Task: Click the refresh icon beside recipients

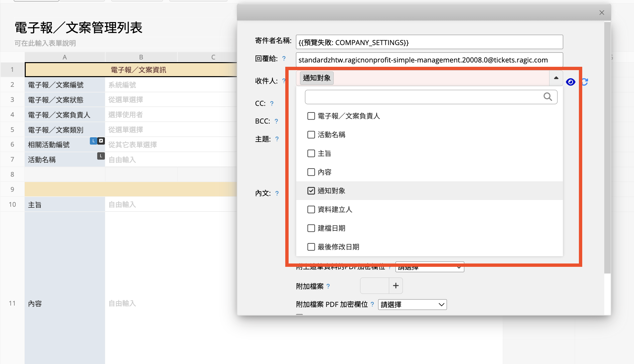Action: [x=585, y=82]
